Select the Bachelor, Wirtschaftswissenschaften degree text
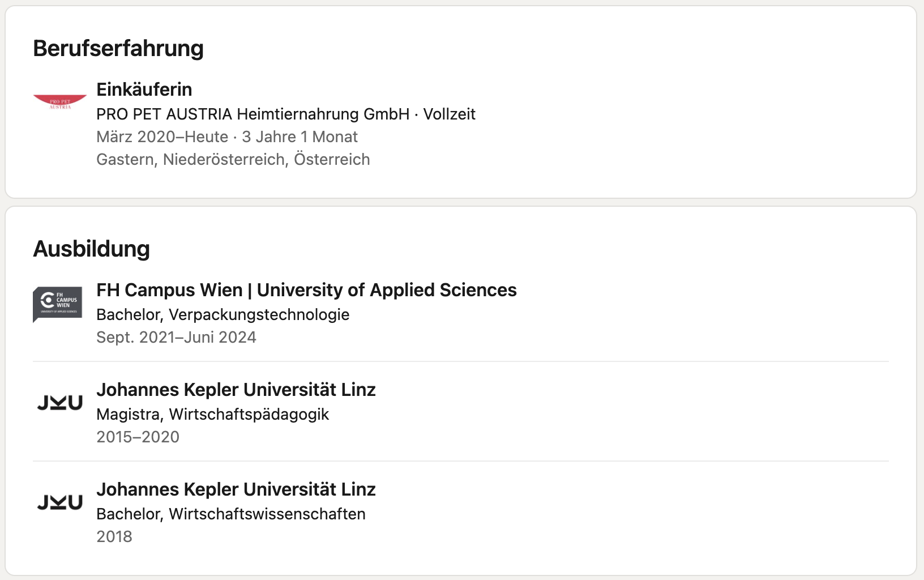This screenshot has height=580, width=924. click(231, 514)
